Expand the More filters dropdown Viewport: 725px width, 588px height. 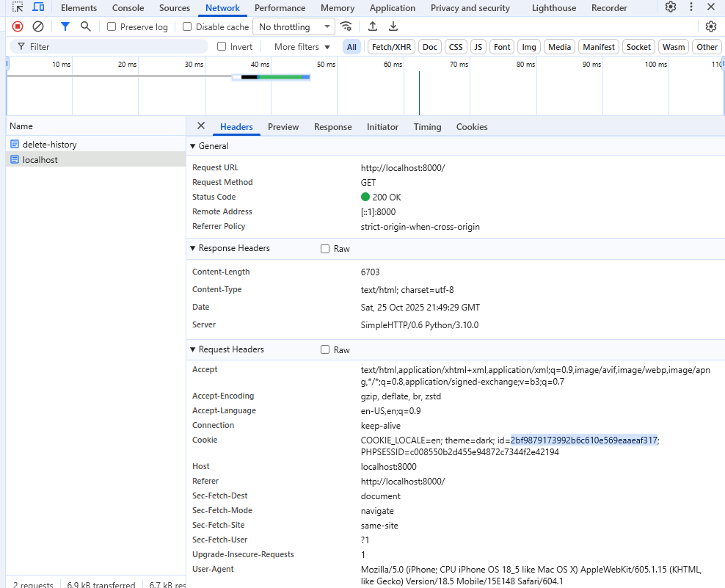tap(302, 47)
